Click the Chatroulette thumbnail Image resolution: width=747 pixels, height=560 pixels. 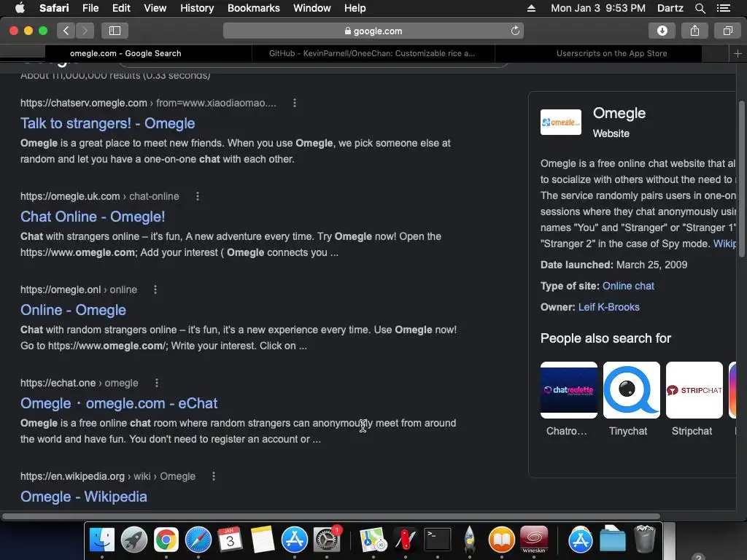click(569, 390)
